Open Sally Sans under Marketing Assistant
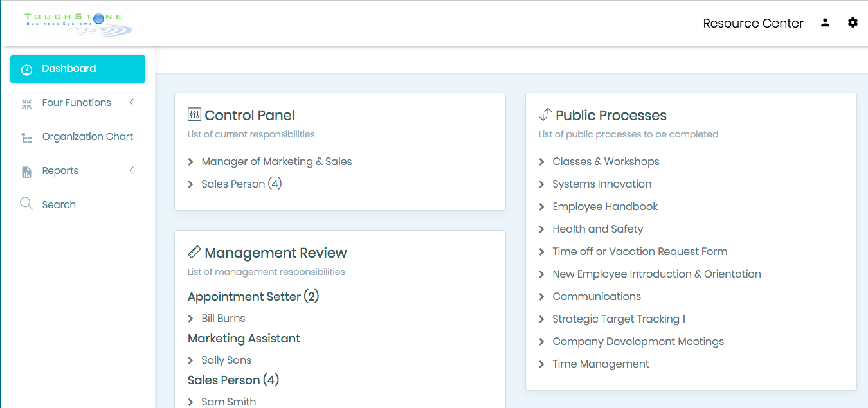The height and width of the screenshot is (408, 868). pyautogui.click(x=226, y=360)
